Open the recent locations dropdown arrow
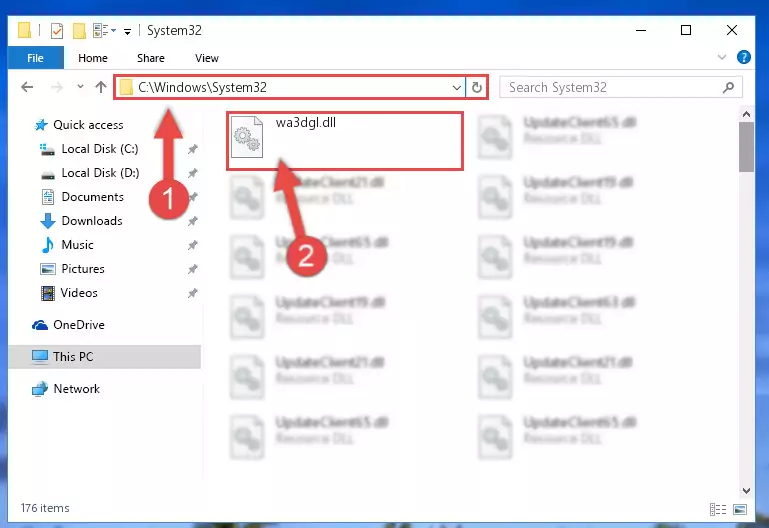Viewport: 769px width, 528px height. (80, 87)
